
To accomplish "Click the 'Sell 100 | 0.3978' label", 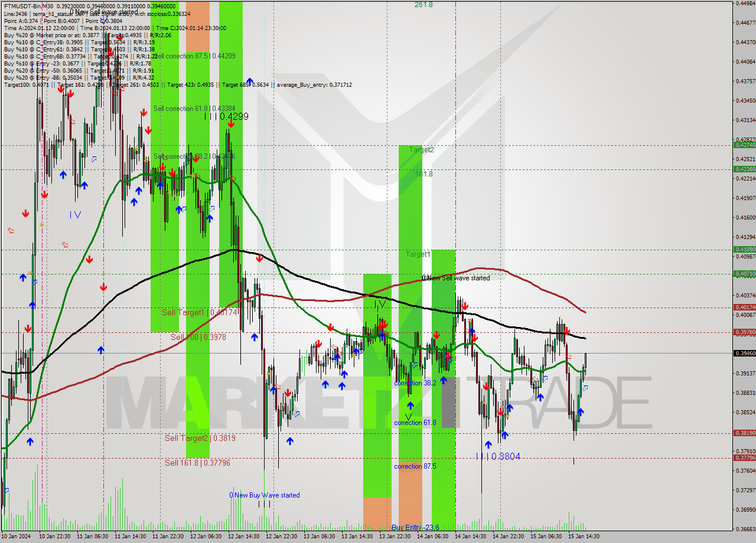I will [x=198, y=336].
